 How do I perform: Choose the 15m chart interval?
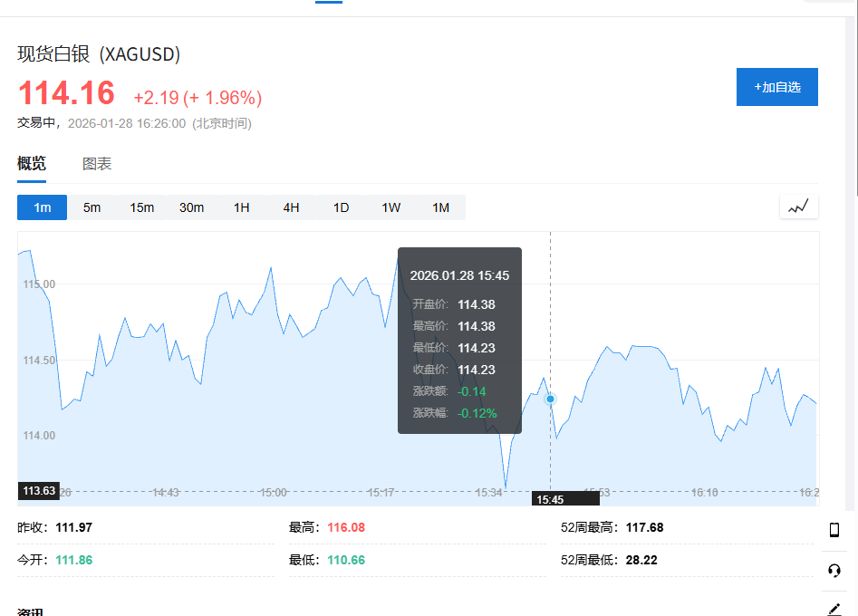click(x=142, y=207)
